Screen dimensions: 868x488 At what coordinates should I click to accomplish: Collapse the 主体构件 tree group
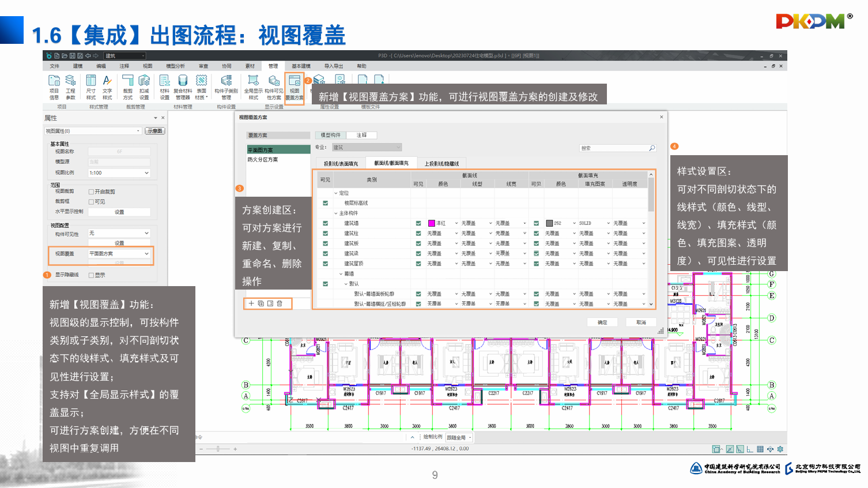click(x=336, y=213)
